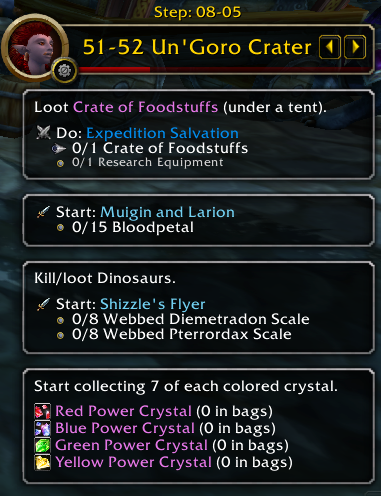Click the character portrait thumbnail
The image size is (381, 496).
coord(35,48)
